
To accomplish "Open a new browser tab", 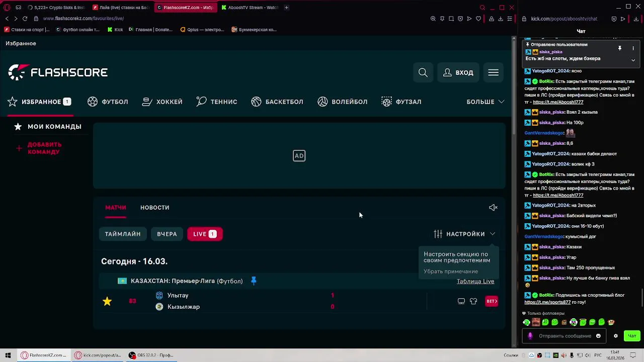I will tap(286, 8).
